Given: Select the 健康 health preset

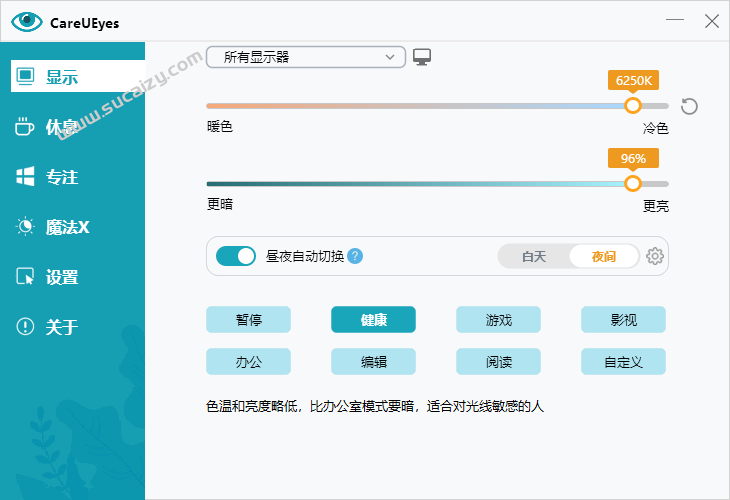Looking at the screenshot, I should click(x=373, y=320).
